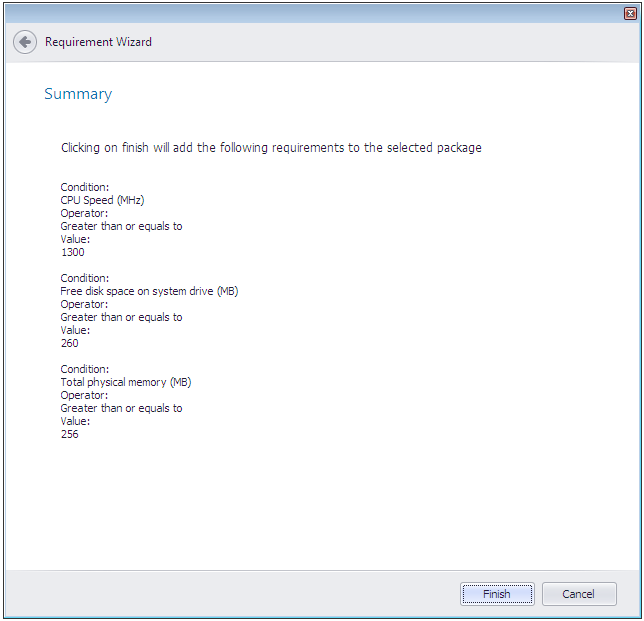Image resolution: width=644 pixels, height=621 pixels.
Task: Select Free disk space on system drive text
Action: click(x=149, y=291)
